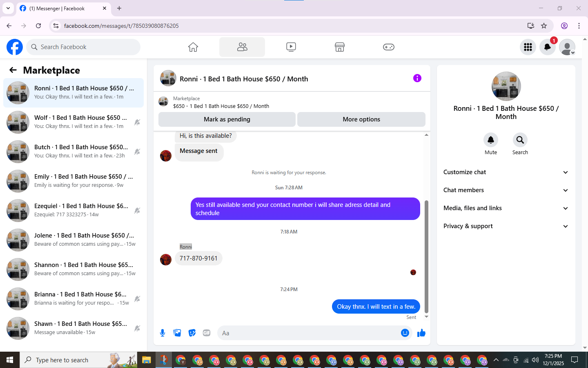Open the Gaming controller icon
The image size is (588, 368).
click(389, 47)
